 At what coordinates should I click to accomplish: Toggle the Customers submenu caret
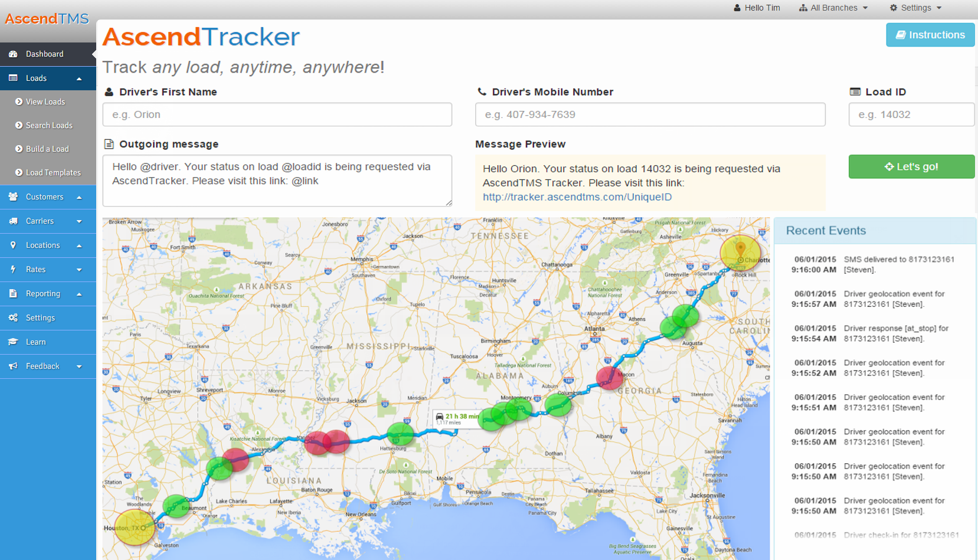[79, 197]
